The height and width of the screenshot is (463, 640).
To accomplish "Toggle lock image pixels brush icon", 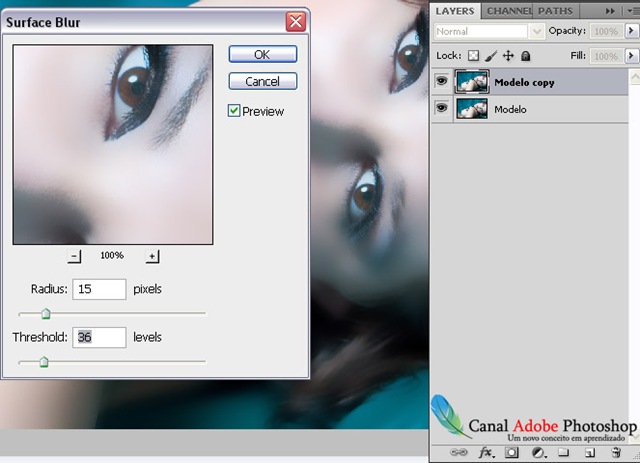I will point(491,56).
